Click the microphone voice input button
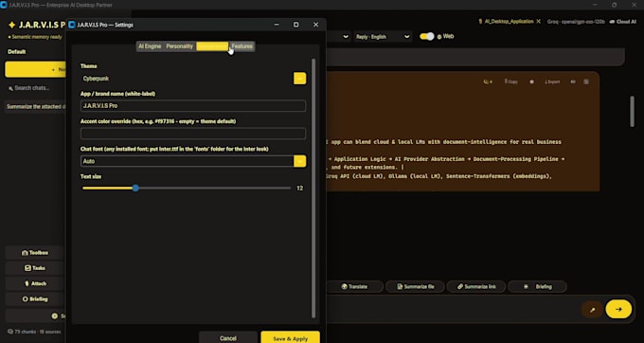 [x=592, y=310]
